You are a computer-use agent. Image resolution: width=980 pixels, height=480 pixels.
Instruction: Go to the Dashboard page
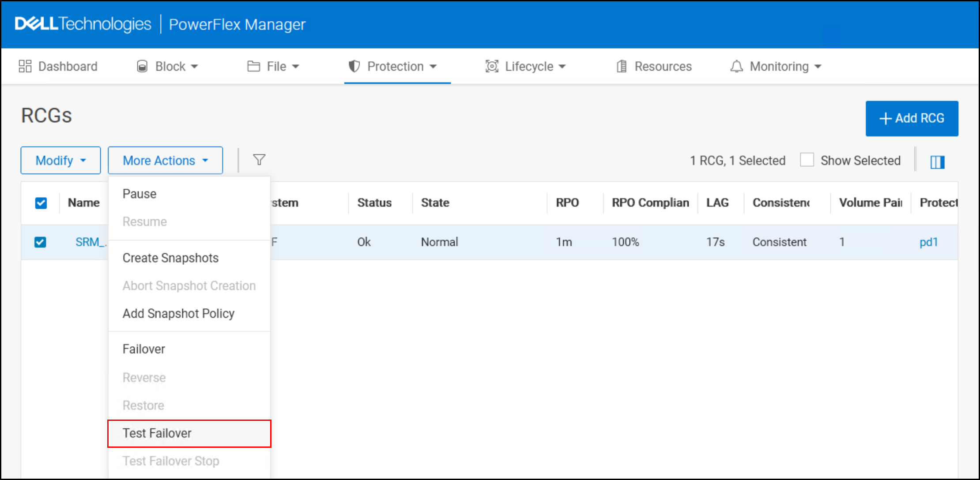point(58,66)
